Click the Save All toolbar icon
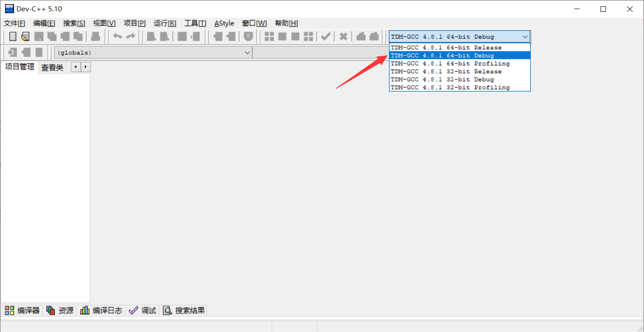Viewport: 644px width, 332px height. point(52,37)
